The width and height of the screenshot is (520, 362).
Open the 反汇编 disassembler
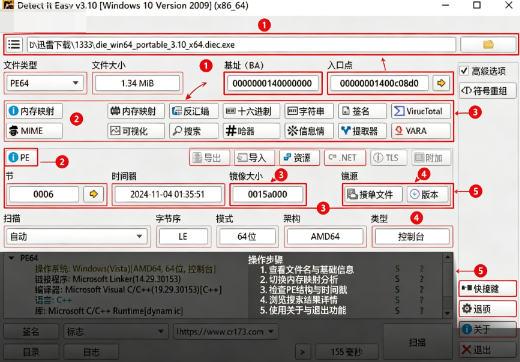click(x=194, y=111)
